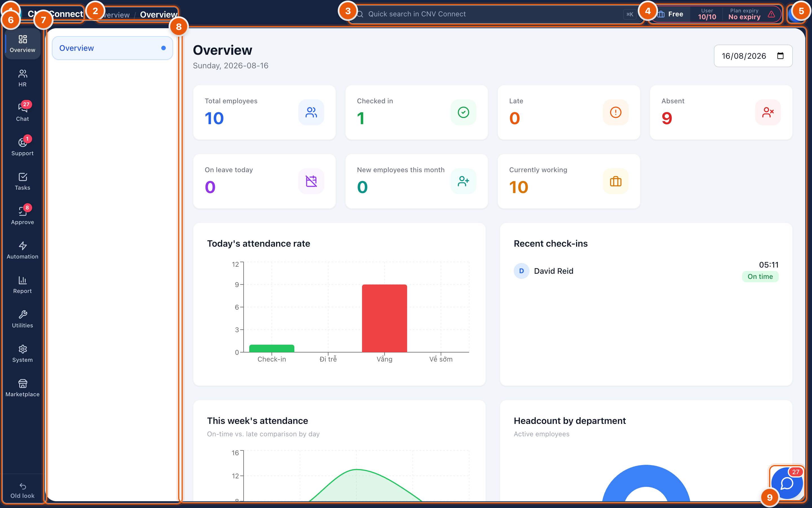Click the Free plan badge
812x508 pixels.
click(670, 14)
